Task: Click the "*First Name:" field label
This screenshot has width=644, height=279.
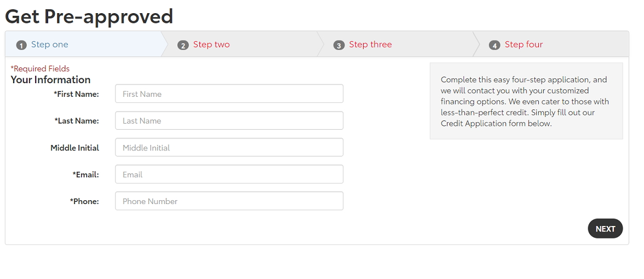Action: pyautogui.click(x=76, y=94)
